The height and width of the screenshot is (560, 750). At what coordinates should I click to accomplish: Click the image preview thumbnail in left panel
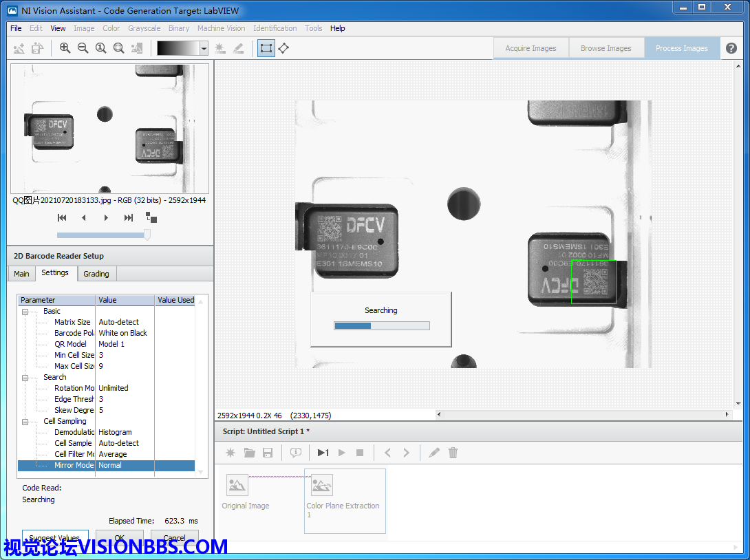109,129
